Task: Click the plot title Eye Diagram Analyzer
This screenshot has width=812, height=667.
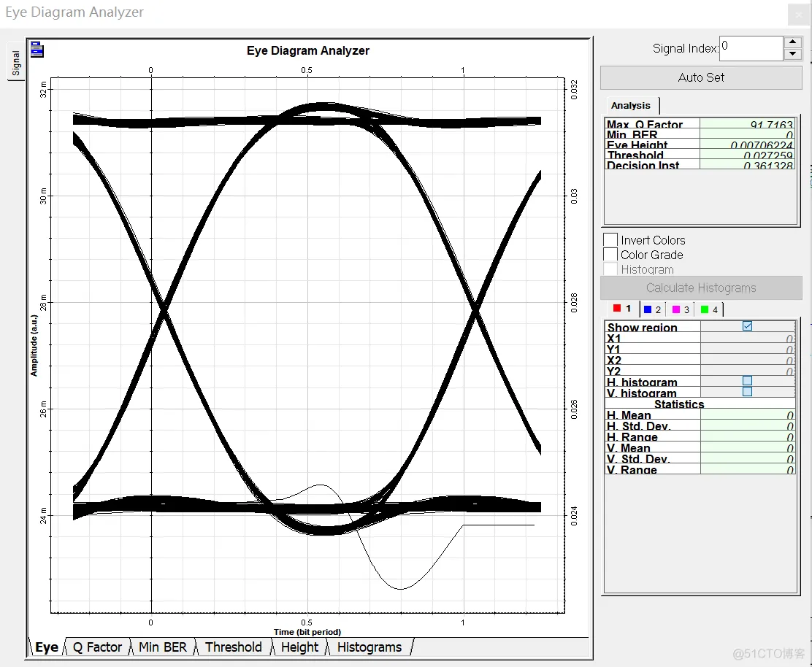Action: point(308,50)
